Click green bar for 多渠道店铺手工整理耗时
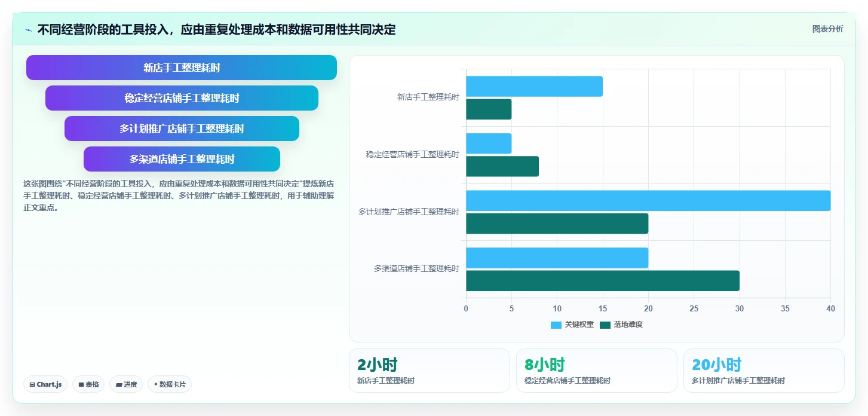This screenshot has height=416, width=868. pos(603,281)
